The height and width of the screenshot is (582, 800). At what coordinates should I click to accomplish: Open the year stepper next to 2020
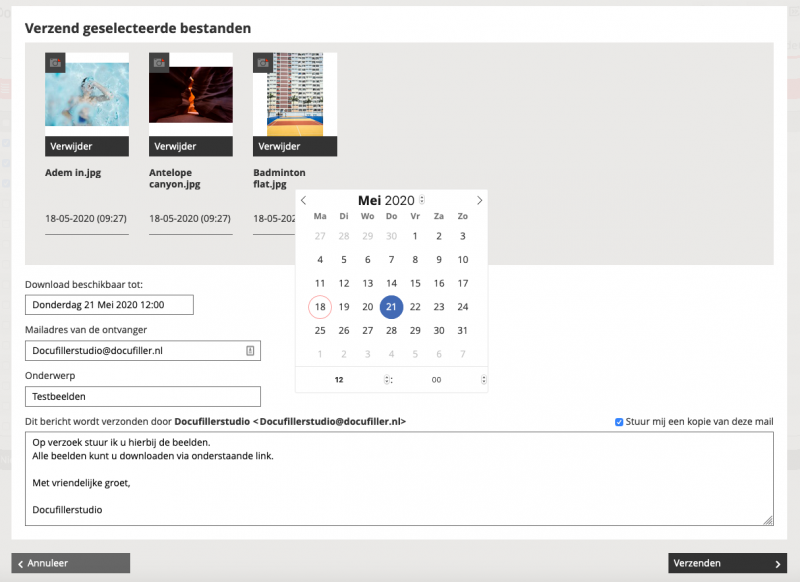pos(422,201)
